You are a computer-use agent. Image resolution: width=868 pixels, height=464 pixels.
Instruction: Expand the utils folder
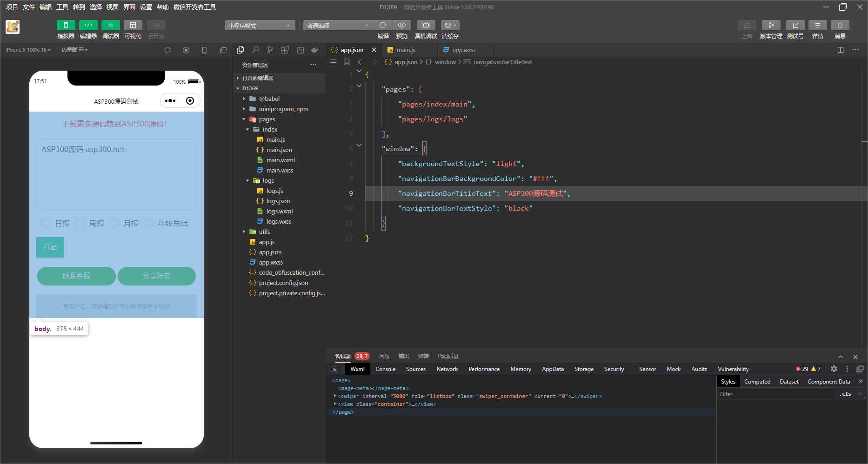tap(244, 232)
